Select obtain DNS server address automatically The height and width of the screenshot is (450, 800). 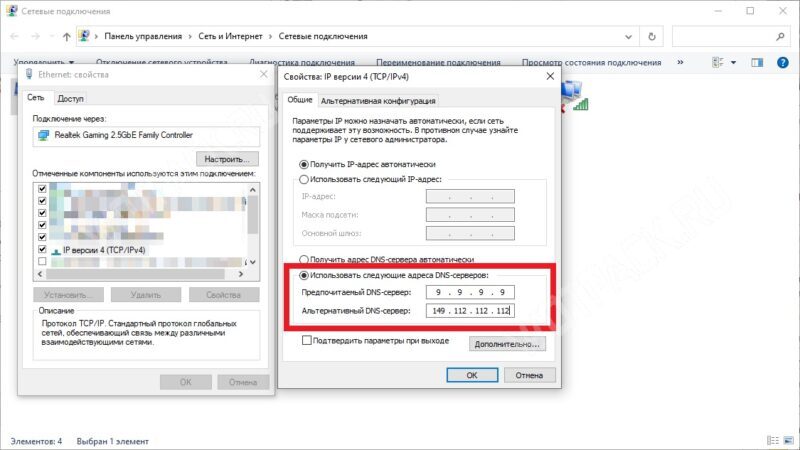(x=304, y=259)
